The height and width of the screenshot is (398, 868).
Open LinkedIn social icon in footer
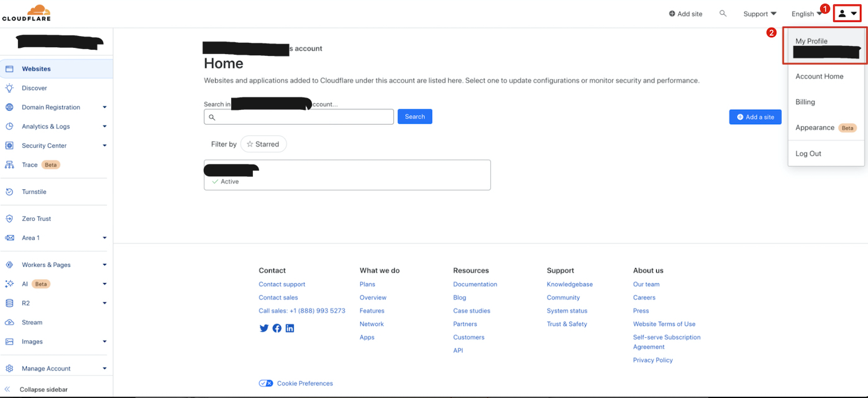click(x=290, y=328)
